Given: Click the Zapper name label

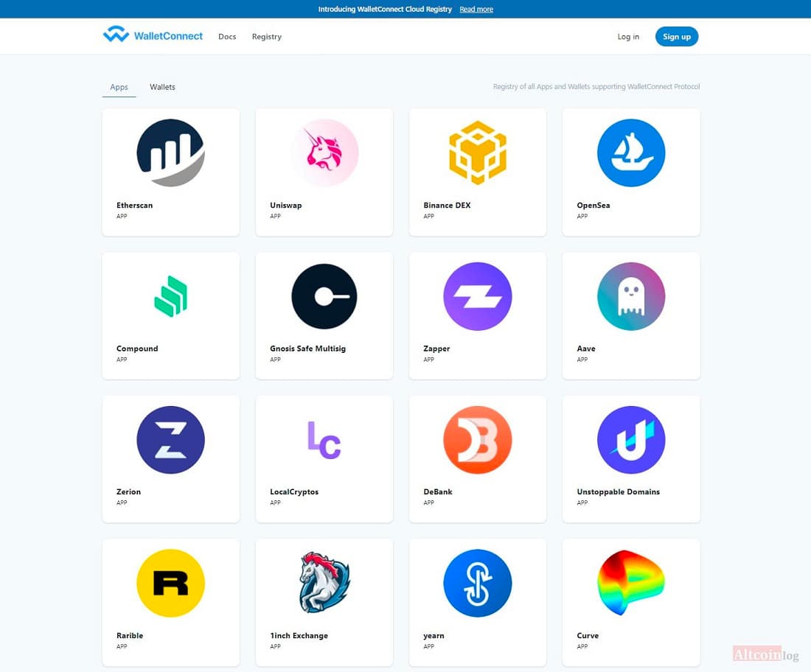Looking at the screenshot, I should tap(436, 349).
